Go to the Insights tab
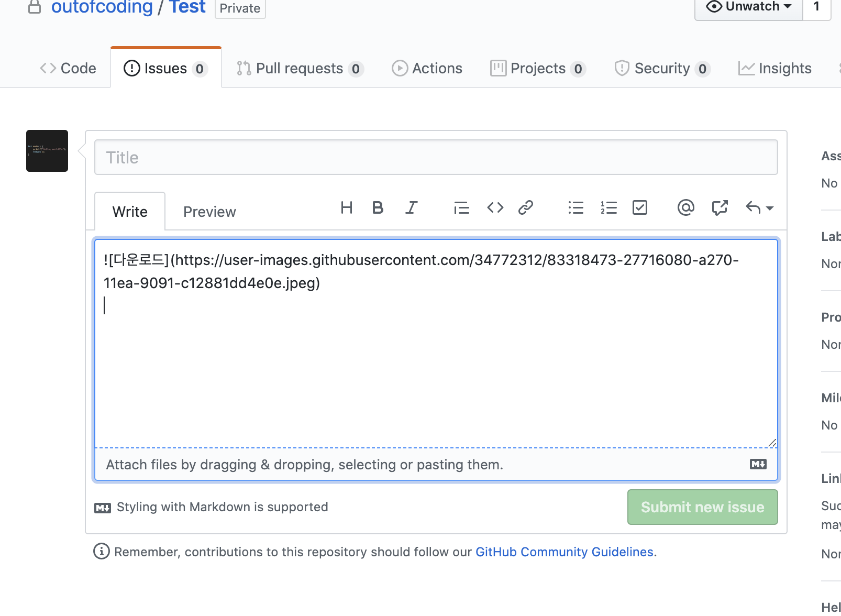841x616 pixels. click(x=775, y=69)
